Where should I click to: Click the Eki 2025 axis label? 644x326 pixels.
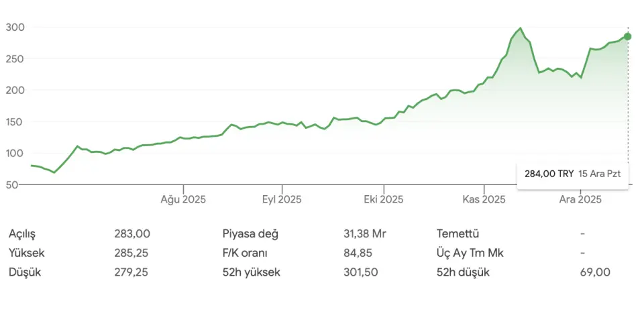[383, 199]
